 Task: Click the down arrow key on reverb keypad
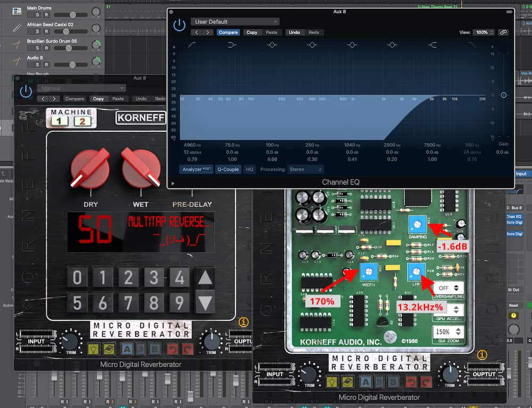tap(205, 303)
